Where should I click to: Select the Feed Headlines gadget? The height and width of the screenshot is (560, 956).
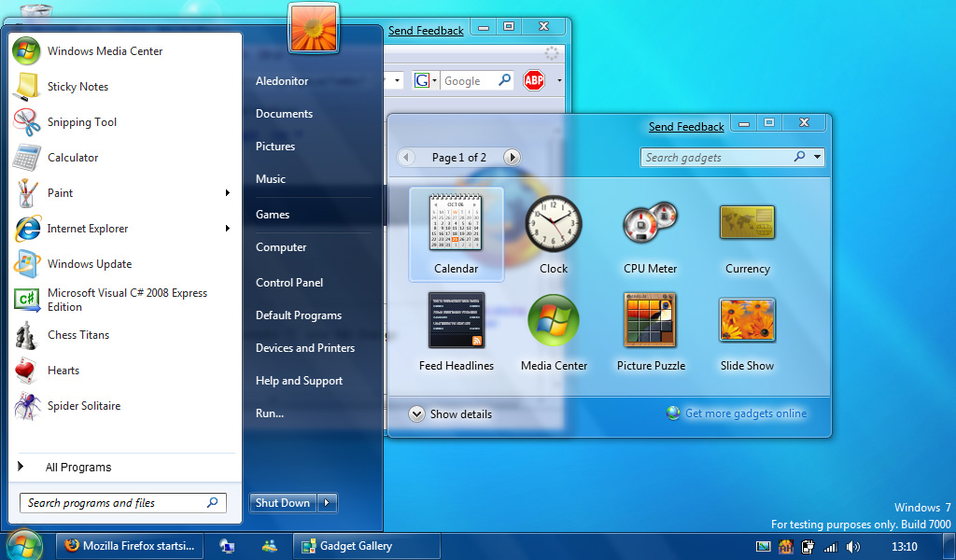tap(456, 332)
